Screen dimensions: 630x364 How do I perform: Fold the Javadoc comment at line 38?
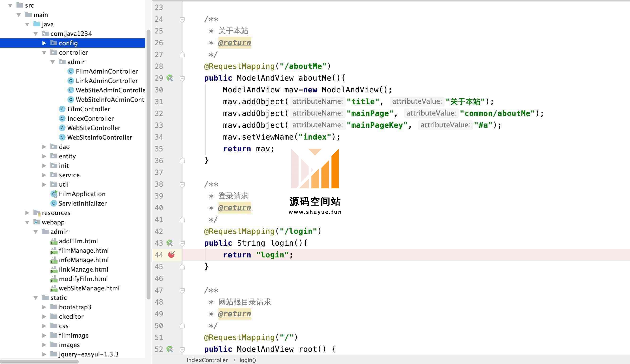(x=182, y=185)
